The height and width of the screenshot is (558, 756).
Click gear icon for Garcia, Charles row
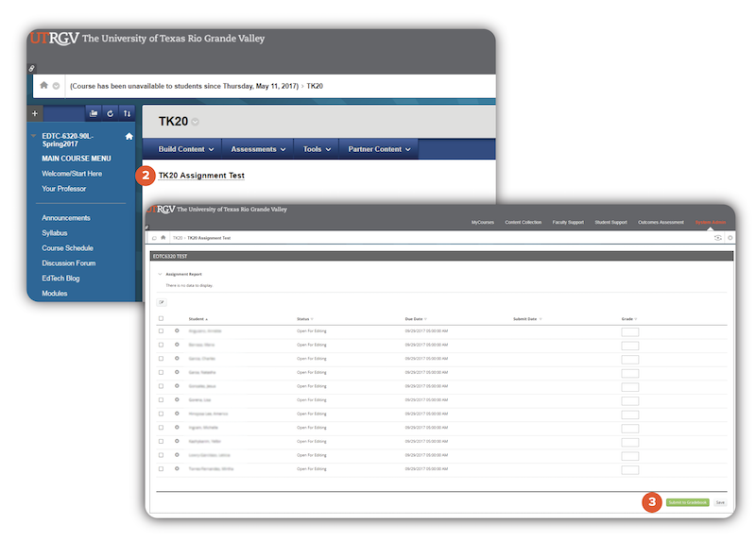(177, 359)
